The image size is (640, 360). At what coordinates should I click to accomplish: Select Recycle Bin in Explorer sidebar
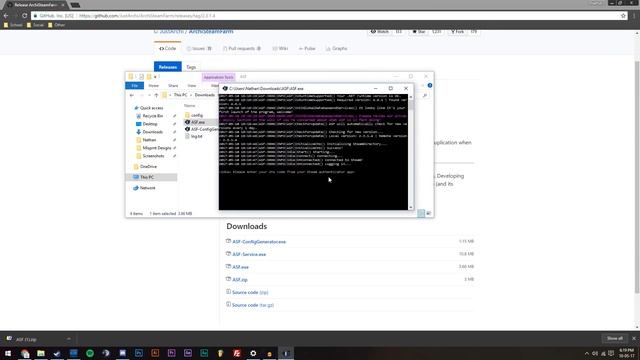click(x=153, y=116)
